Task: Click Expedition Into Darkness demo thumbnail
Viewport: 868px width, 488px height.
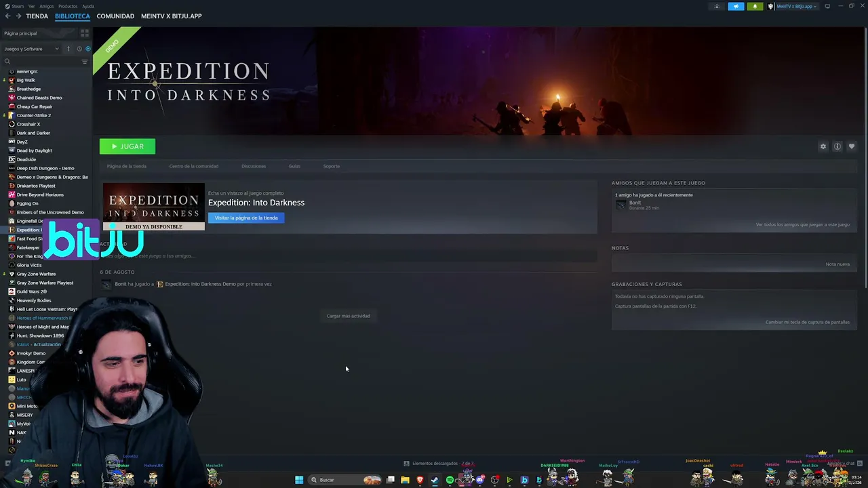Action: (154, 207)
